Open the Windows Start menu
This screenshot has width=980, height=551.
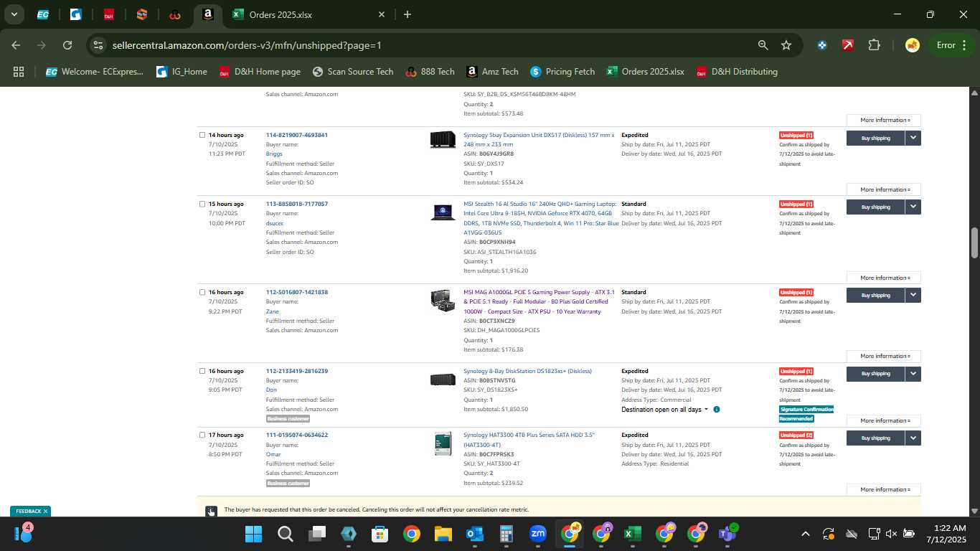(253, 534)
